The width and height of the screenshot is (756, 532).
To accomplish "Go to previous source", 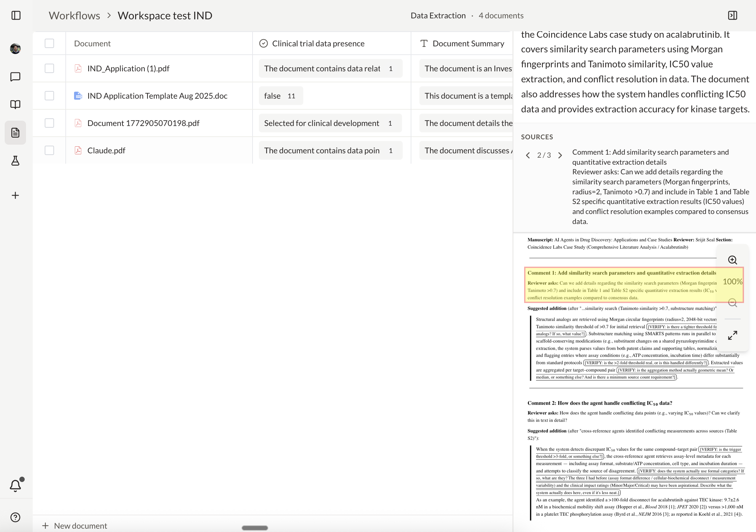I will 528,155.
